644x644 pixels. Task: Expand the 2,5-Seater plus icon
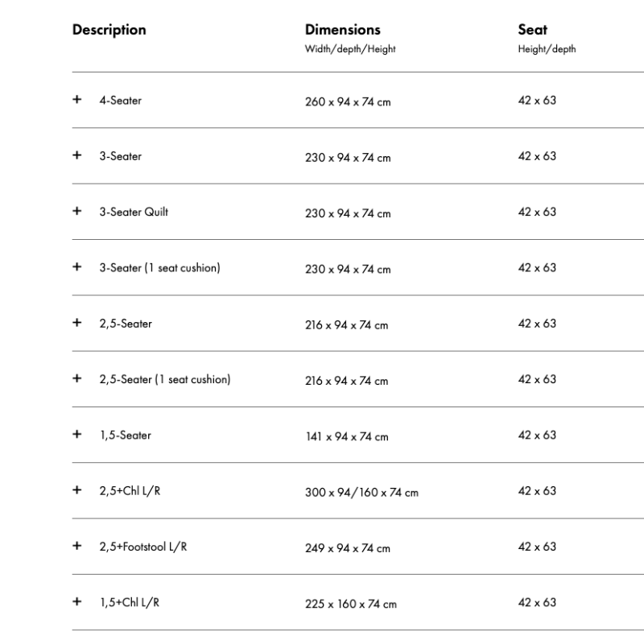click(x=76, y=323)
